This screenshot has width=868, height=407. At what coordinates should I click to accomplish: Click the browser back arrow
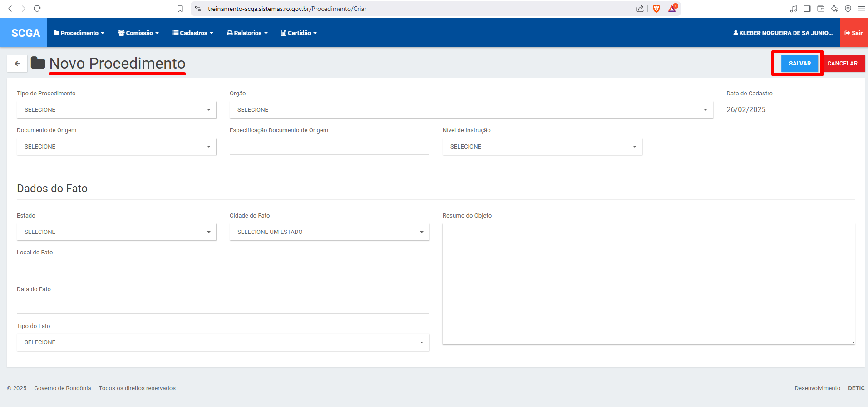point(10,9)
